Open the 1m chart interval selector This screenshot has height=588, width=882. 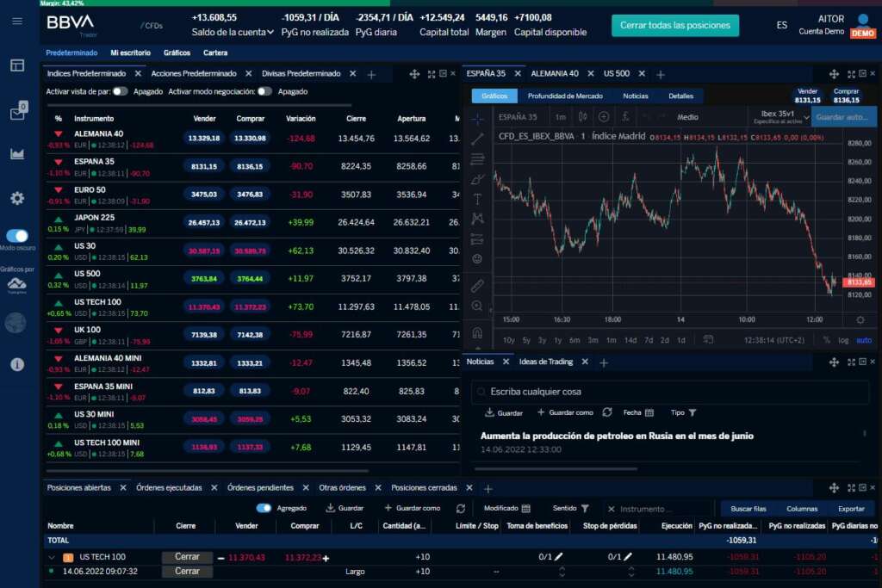pos(561,117)
